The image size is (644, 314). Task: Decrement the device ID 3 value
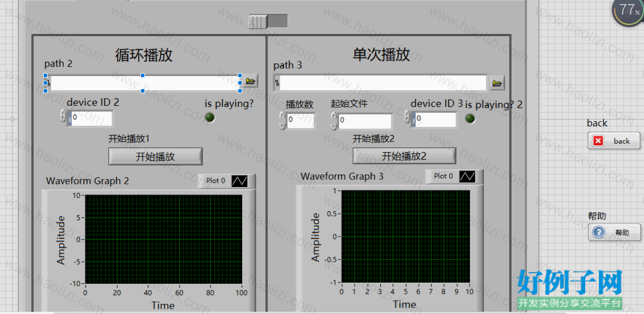[x=407, y=120]
